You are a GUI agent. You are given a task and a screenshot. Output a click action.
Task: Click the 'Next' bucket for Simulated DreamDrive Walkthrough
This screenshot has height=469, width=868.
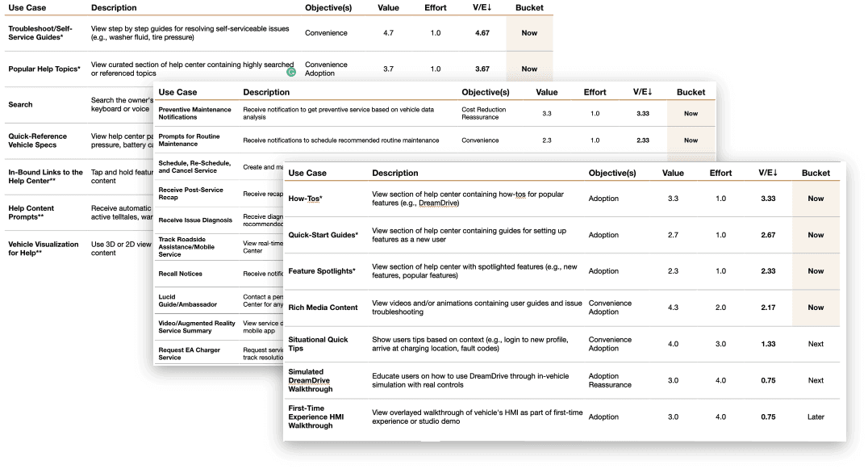point(816,380)
